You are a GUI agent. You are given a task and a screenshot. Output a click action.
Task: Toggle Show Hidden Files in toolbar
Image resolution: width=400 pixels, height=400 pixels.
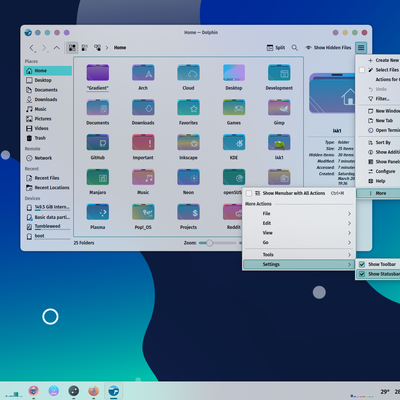(x=328, y=48)
